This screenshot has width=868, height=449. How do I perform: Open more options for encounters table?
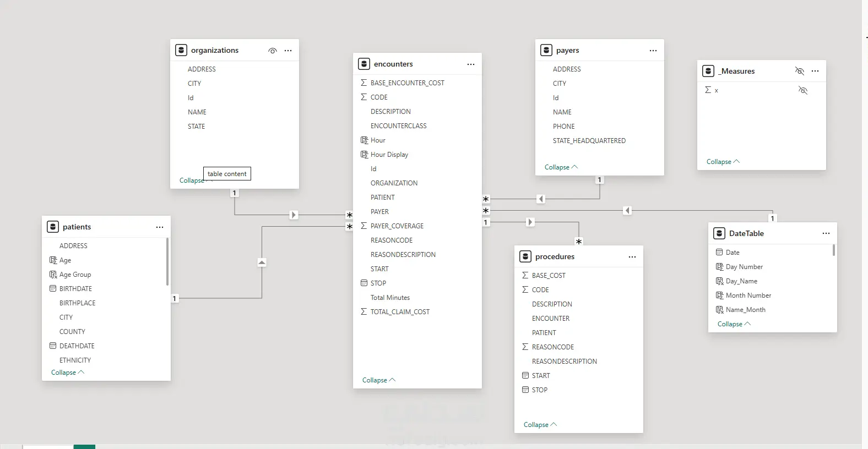[471, 64]
